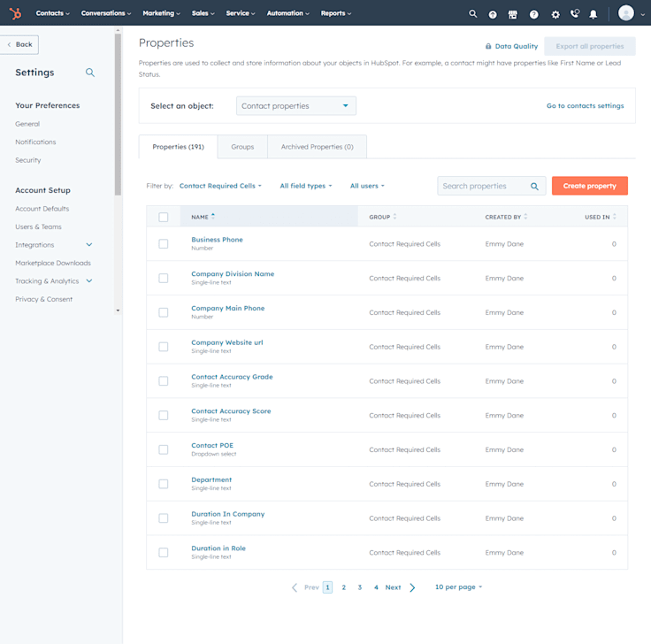The height and width of the screenshot is (644, 651).
Task: Click the Next pagination link
Action: 393,587
